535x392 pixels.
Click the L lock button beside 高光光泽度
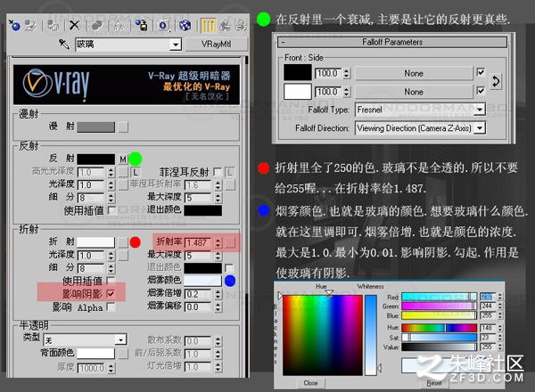(x=136, y=172)
